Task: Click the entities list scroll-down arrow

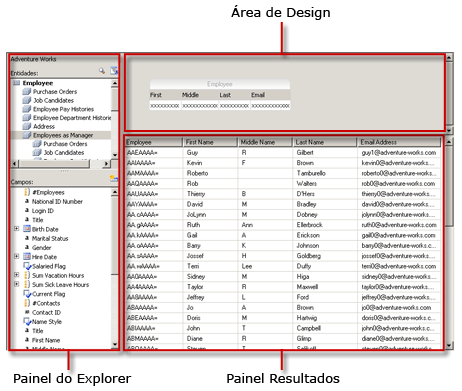Action: point(115,155)
